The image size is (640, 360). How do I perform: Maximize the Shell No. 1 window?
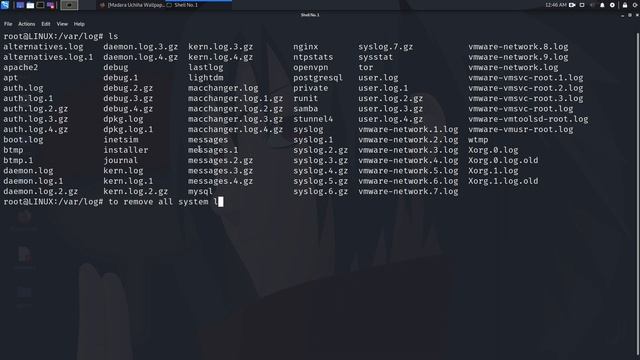630,15
